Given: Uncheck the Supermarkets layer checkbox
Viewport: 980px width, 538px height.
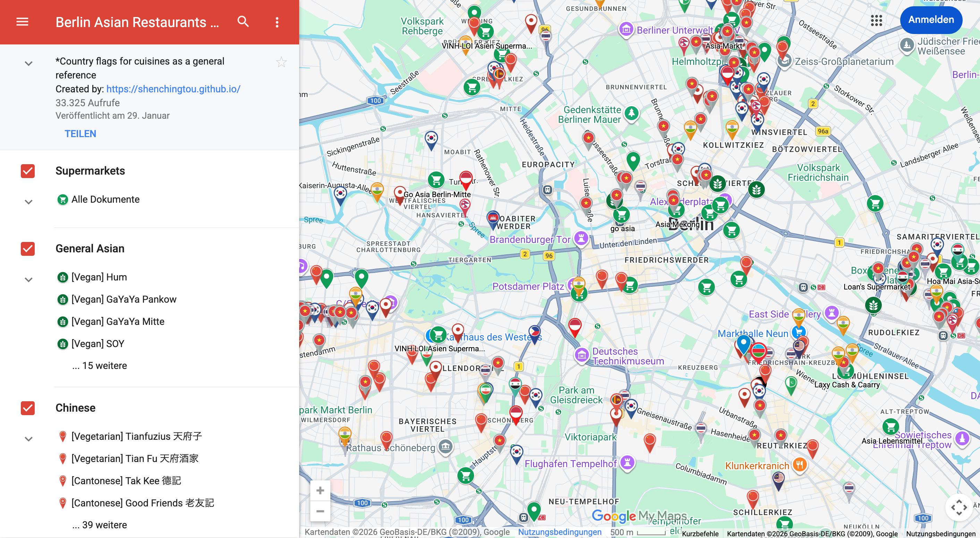Looking at the screenshot, I should click(28, 171).
